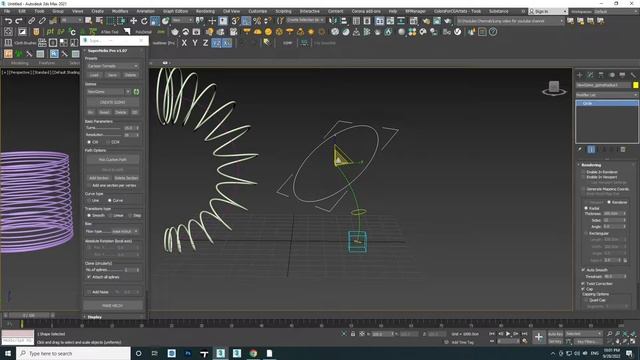Click the Pick Custom Path button
The image size is (640, 360).
(113, 160)
